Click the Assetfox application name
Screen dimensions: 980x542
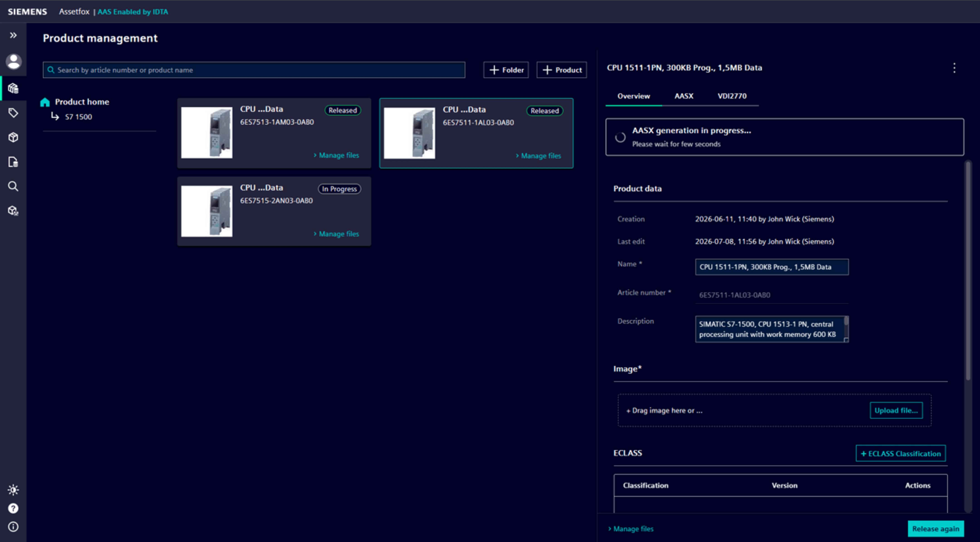[74, 11]
